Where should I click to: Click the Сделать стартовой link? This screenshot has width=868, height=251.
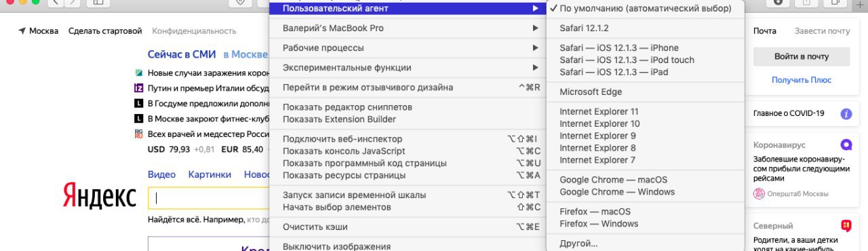(105, 31)
